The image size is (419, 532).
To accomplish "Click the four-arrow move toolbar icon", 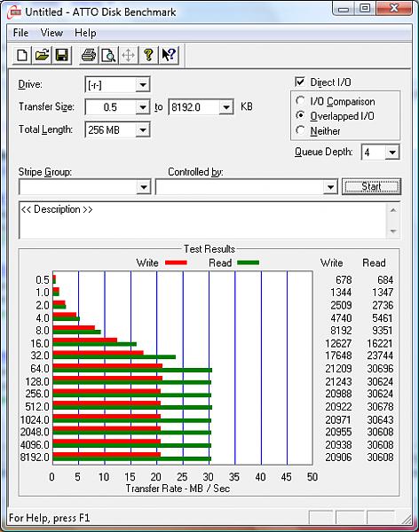I will pos(128,55).
